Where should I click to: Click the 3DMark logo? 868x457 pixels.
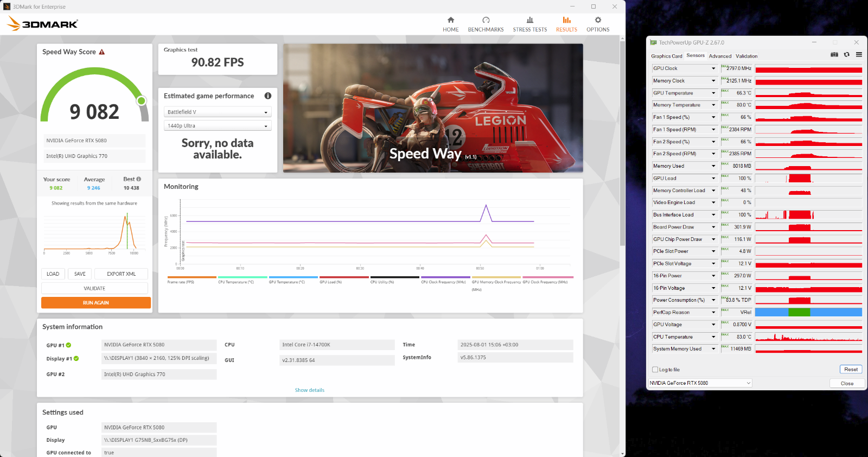click(x=42, y=24)
